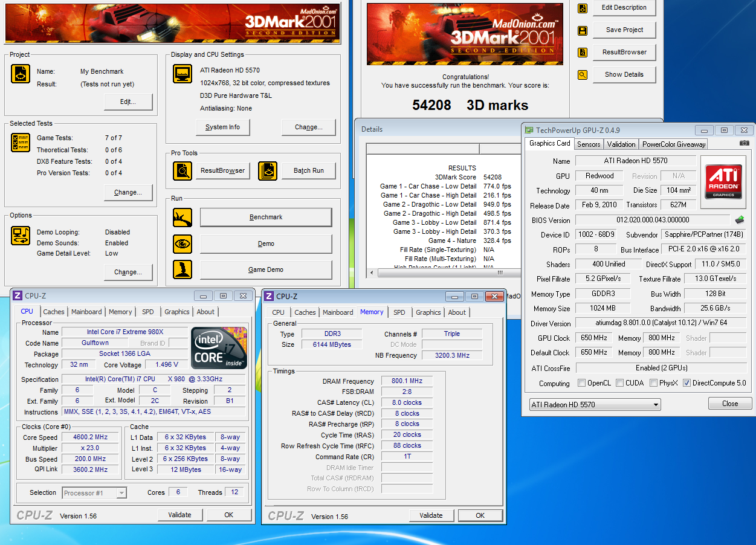The width and height of the screenshot is (756, 545).
Task: Click the BIOS Version field in GPU-Z
Action: pos(653,220)
